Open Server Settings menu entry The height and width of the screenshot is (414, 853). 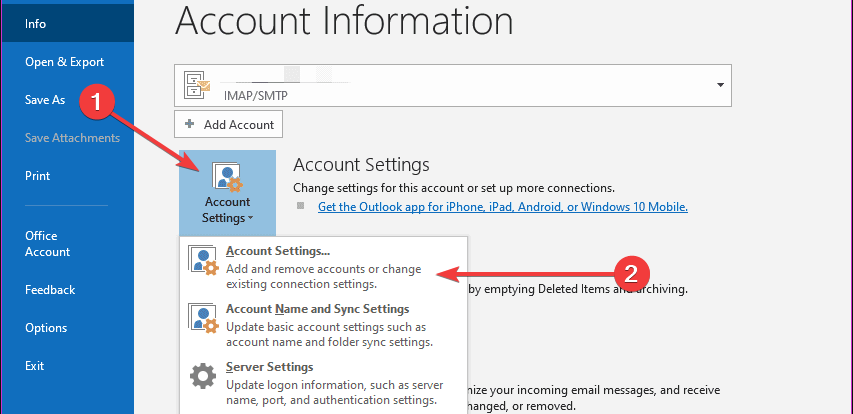click(x=323, y=384)
